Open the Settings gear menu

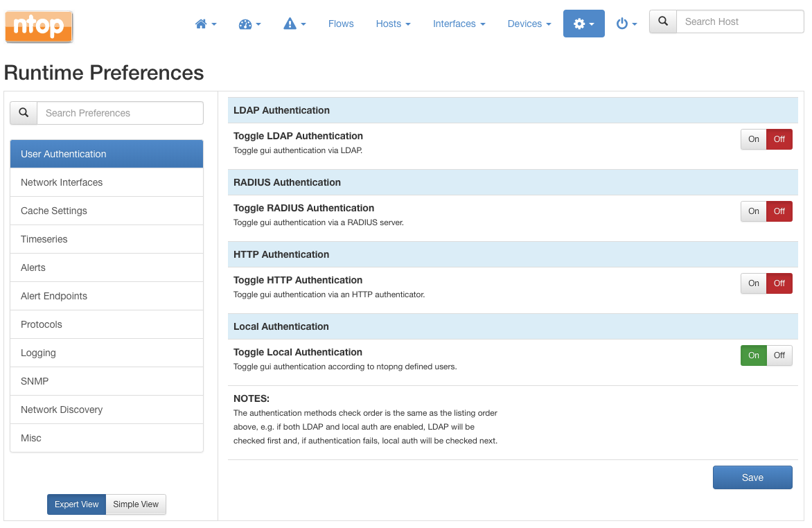click(x=583, y=24)
